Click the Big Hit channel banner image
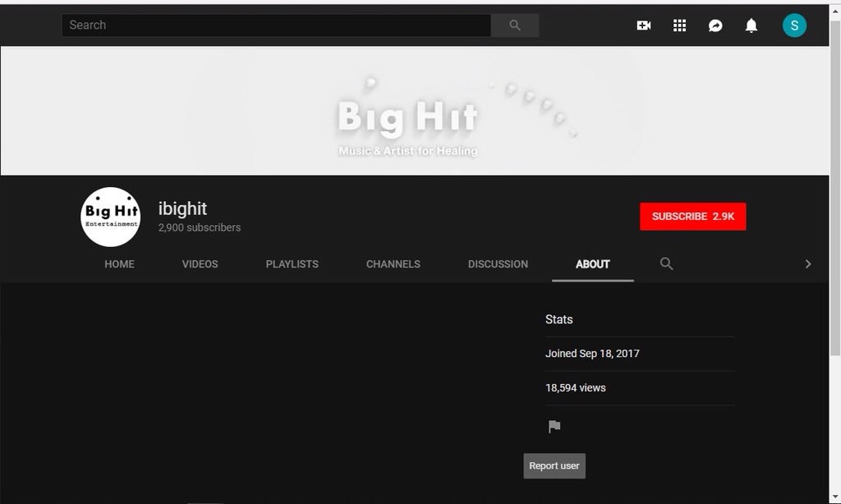 [x=415, y=111]
